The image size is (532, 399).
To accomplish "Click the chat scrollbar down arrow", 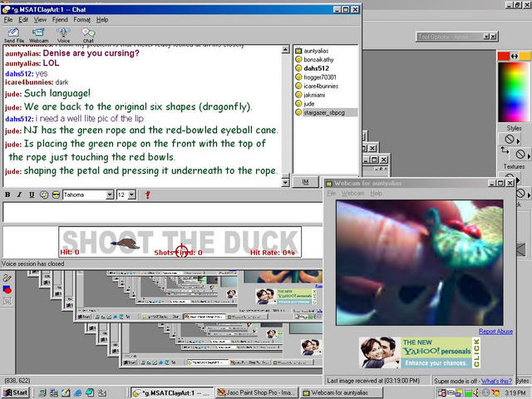I will (286, 183).
